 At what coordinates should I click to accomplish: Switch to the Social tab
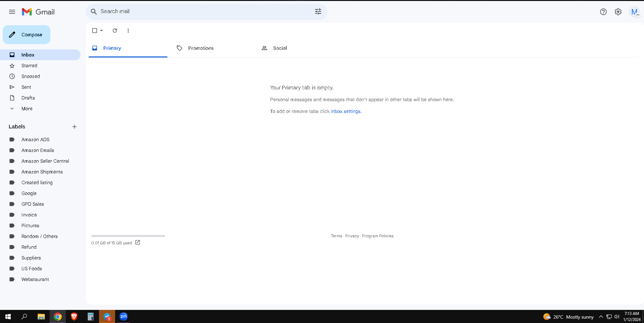tap(297, 48)
